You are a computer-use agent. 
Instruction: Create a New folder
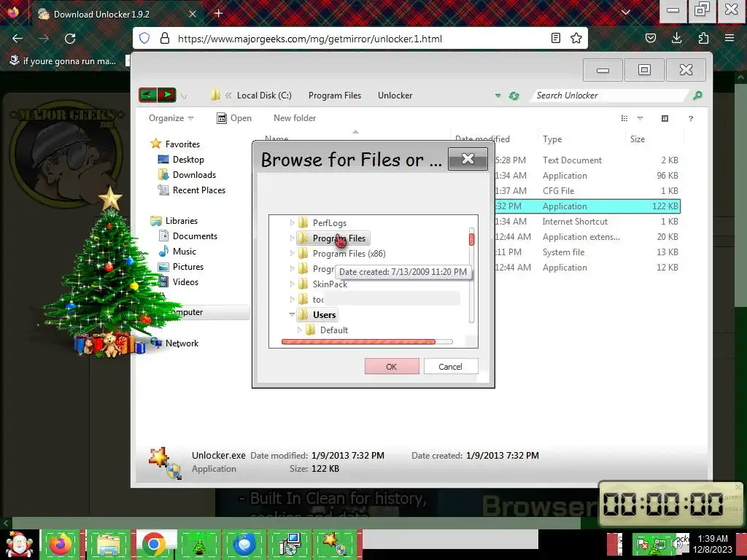coord(295,118)
